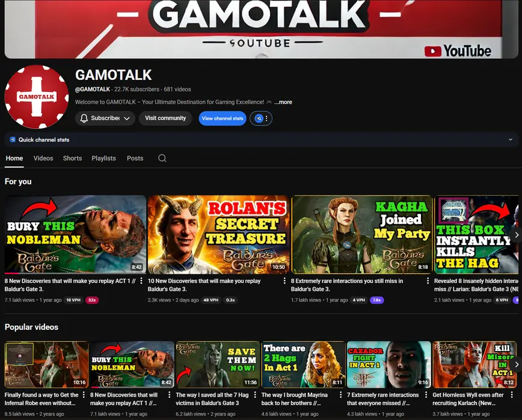Click the 6 VPH badge
The image size is (522, 420).
coord(502,300)
